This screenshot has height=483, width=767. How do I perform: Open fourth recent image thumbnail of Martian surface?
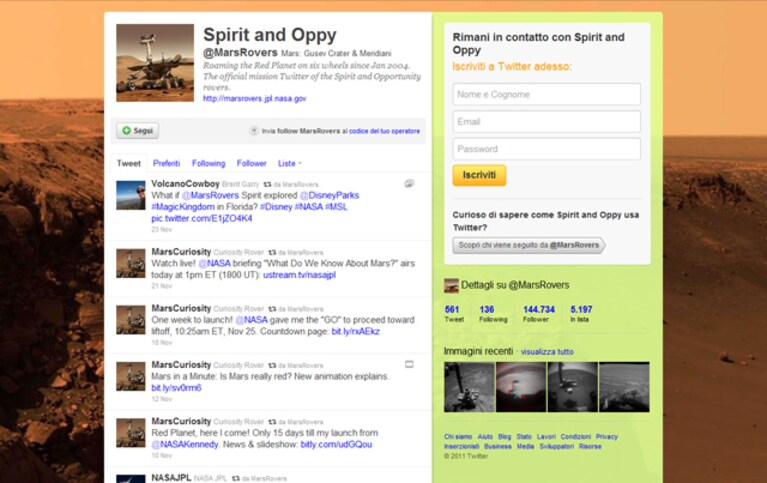click(625, 387)
